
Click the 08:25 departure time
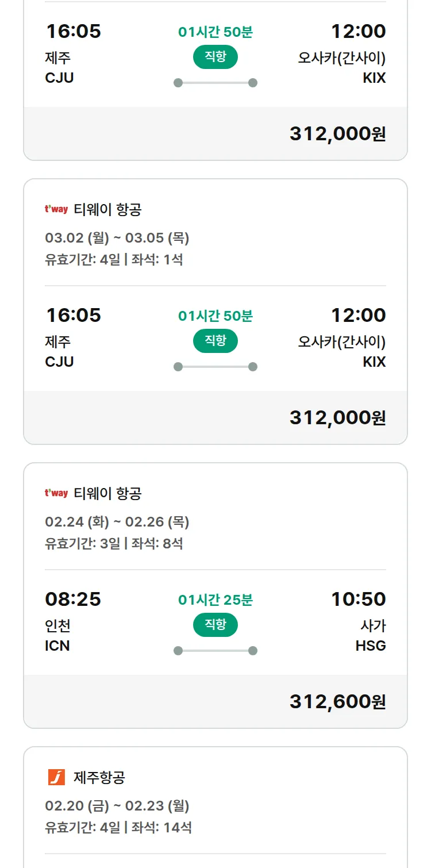click(x=73, y=599)
